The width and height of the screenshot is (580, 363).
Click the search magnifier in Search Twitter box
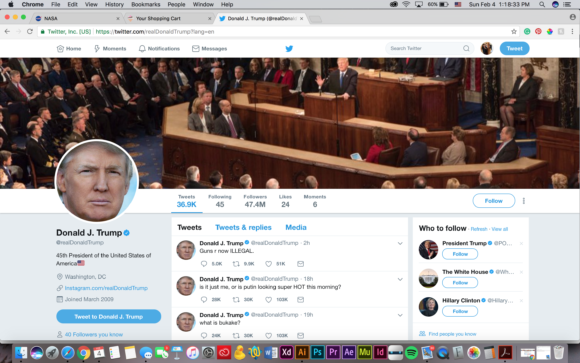466,48
